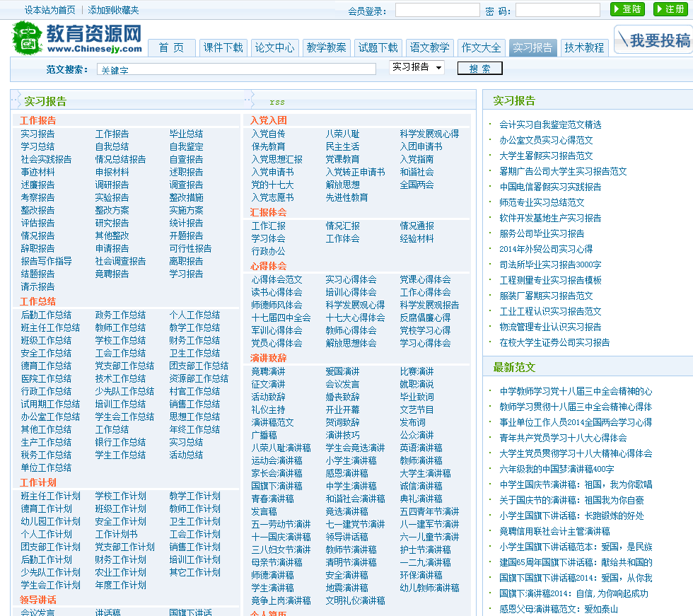Image resolution: width=693 pixels, height=616 pixels.
Task: Click the 毕业总结 link
Action: click(186, 134)
